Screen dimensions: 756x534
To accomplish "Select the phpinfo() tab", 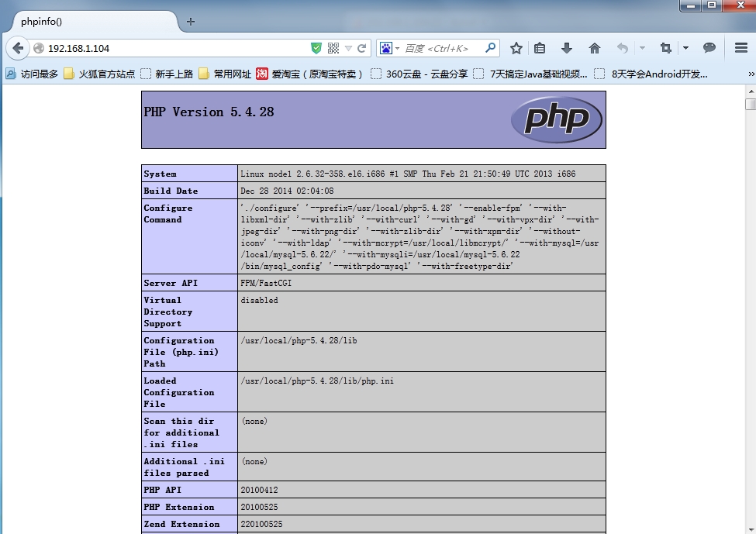I will click(x=94, y=22).
